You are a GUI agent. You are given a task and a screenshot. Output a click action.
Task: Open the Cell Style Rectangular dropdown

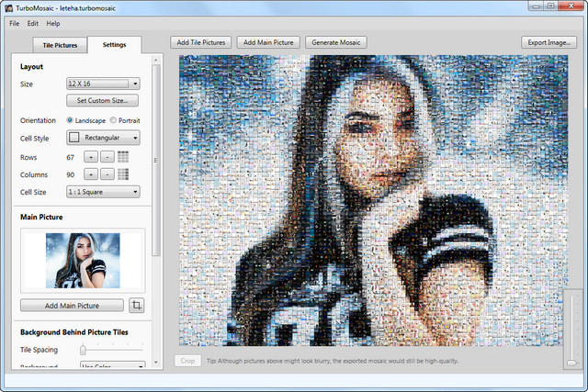tap(102, 138)
